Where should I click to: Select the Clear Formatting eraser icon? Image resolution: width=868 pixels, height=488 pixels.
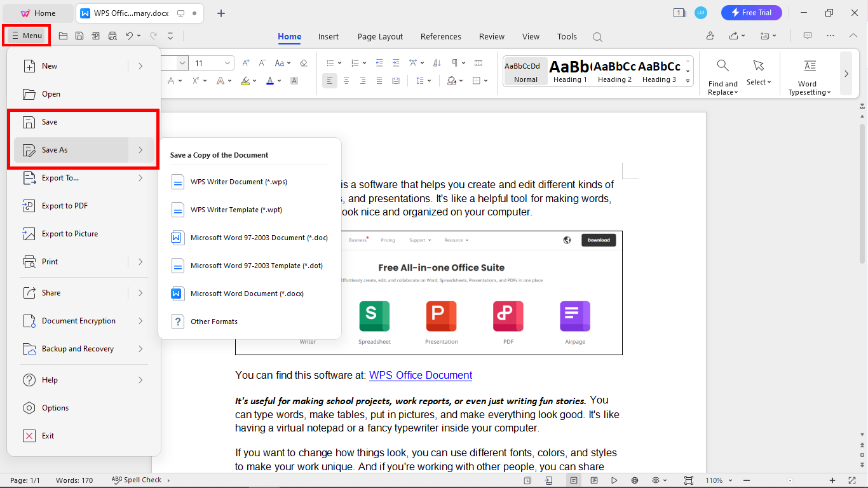pos(304,64)
